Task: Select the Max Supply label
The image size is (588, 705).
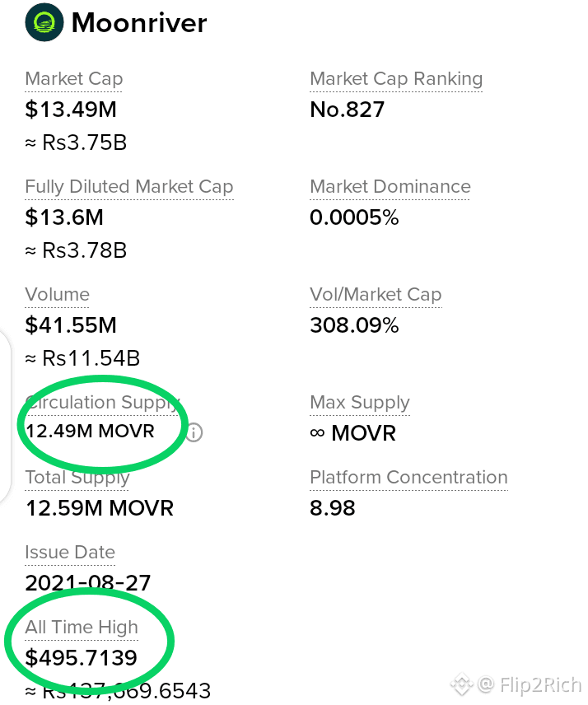Action: [x=360, y=403]
